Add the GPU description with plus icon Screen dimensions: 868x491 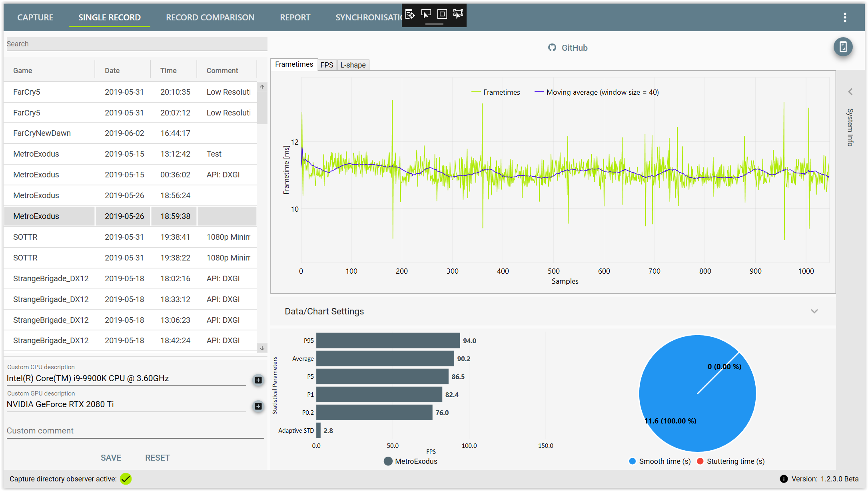point(258,406)
